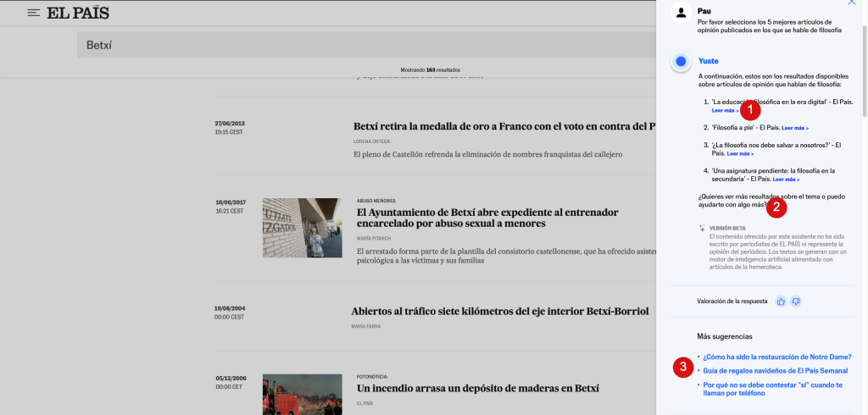This screenshot has height=415, width=868.
Task: Open 'Guía de regalos navideños' suggestion
Action: tap(775, 370)
